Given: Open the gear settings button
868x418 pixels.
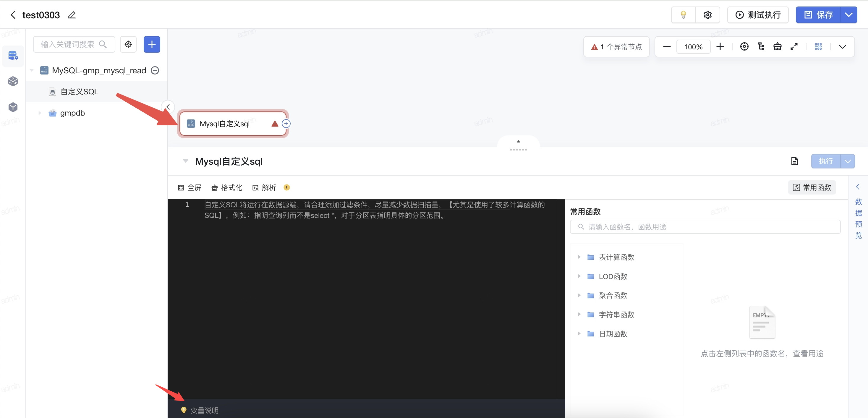Looking at the screenshot, I should [x=707, y=15].
